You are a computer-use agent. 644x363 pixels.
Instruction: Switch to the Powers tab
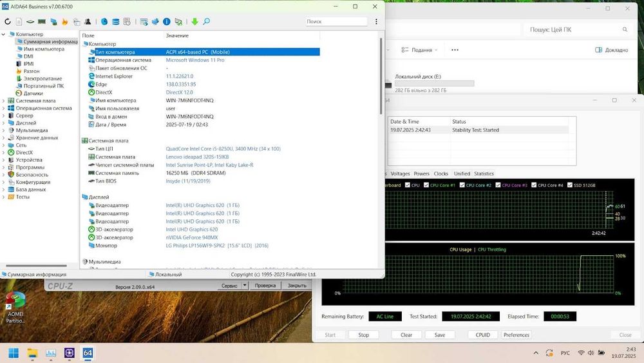pos(421,173)
